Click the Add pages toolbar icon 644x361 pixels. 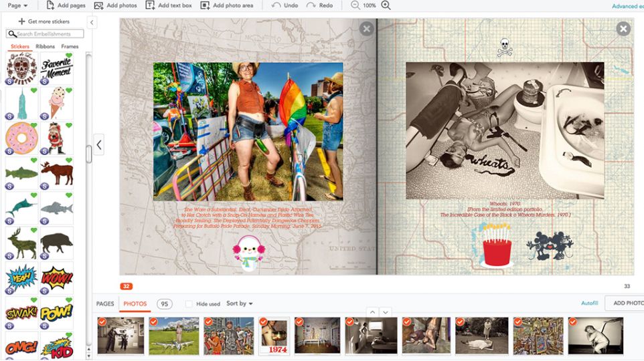click(50, 5)
